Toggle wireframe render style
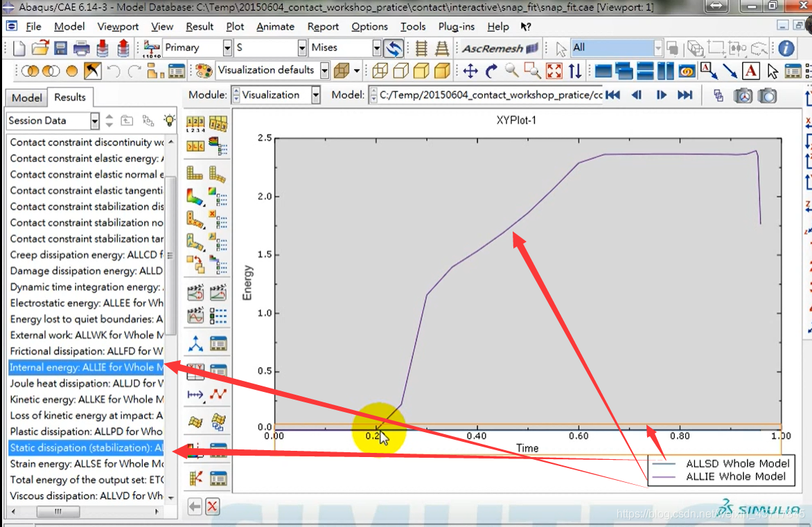Image resolution: width=812 pixels, height=527 pixels. coord(380,71)
